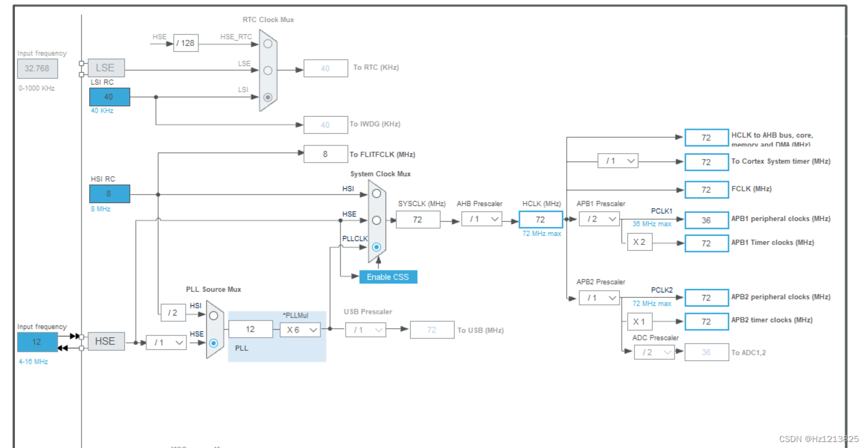The width and height of the screenshot is (868, 448).
Task: Click the LSE oscillator block
Action: [105, 68]
